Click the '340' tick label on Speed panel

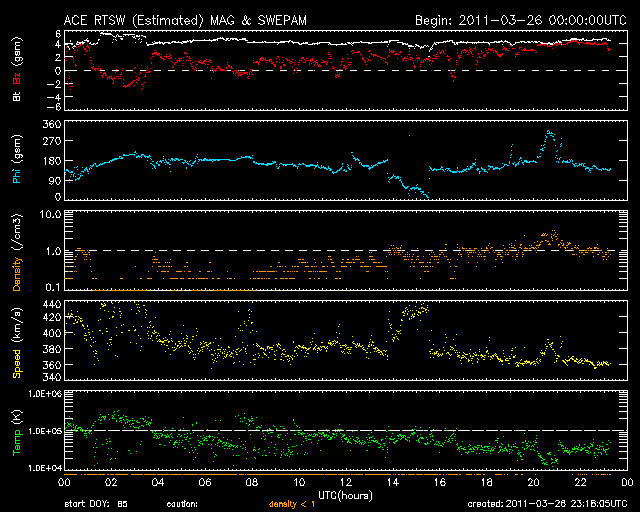[52, 377]
